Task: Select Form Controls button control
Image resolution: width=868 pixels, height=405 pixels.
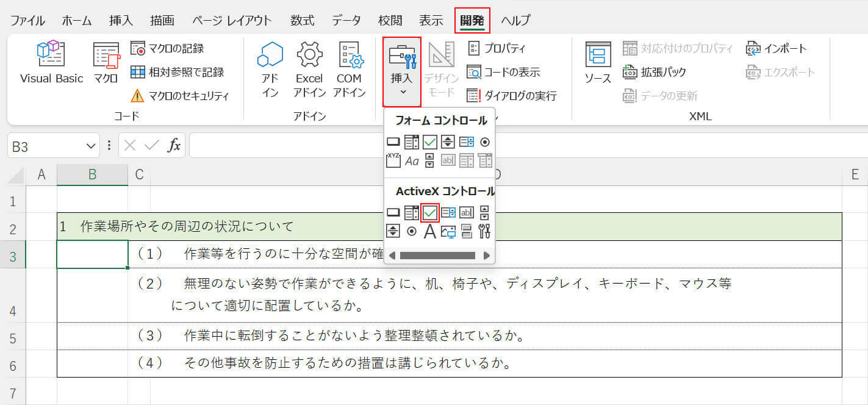Action: pos(393,142)
